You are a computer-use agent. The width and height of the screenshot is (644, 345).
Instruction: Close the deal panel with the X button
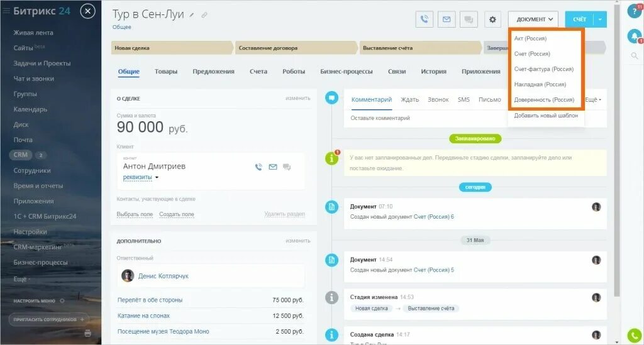[87, 11]
